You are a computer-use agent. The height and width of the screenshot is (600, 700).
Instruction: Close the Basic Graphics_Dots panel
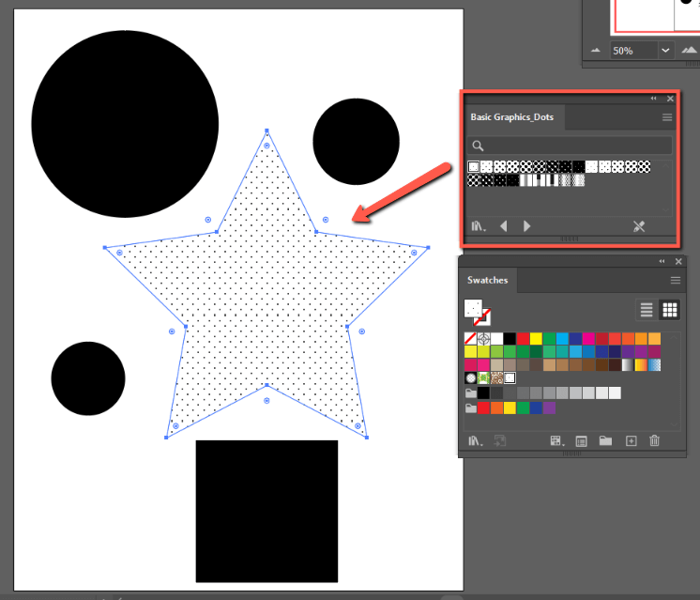coord(670,99)
